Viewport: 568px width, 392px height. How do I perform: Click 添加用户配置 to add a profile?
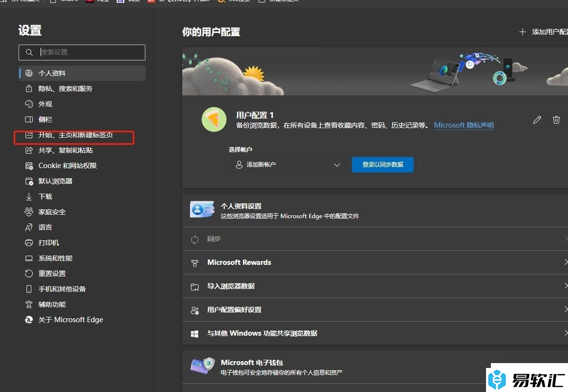click(x=550, y=32)
